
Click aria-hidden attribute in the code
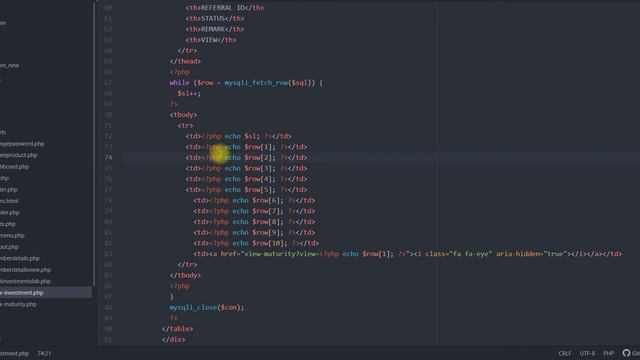pos(518,253)
